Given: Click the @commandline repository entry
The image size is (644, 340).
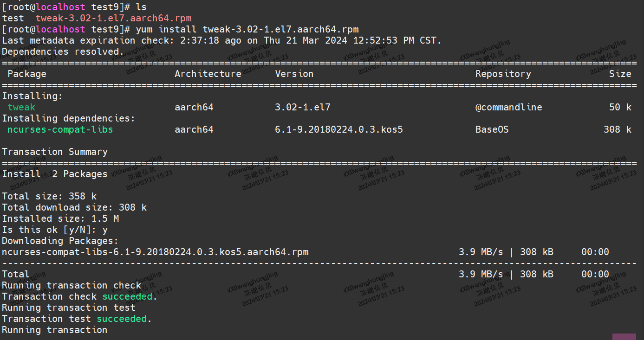Looking at the screenshot, I should coord(508,107).
